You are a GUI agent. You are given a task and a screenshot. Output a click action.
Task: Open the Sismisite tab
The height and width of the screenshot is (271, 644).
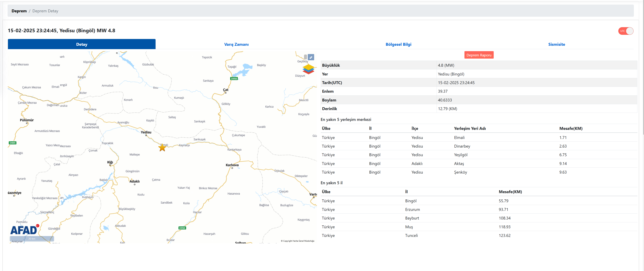557,44
